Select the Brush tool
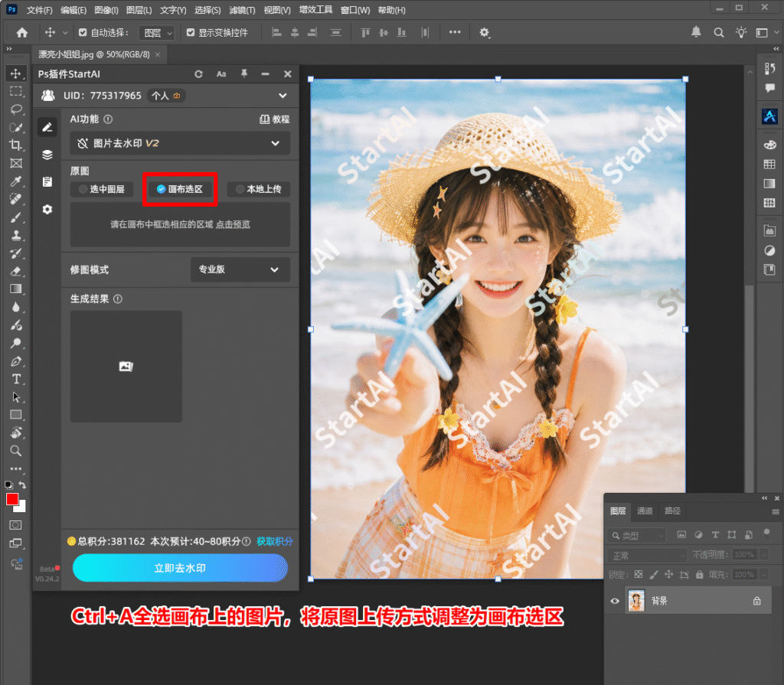Screen dimensions: 784x685 coord(16,217)
